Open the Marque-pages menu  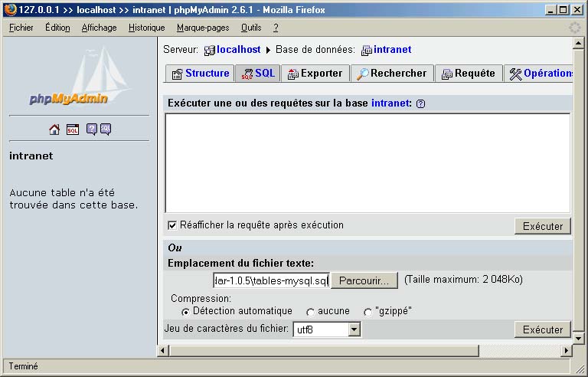203,28
